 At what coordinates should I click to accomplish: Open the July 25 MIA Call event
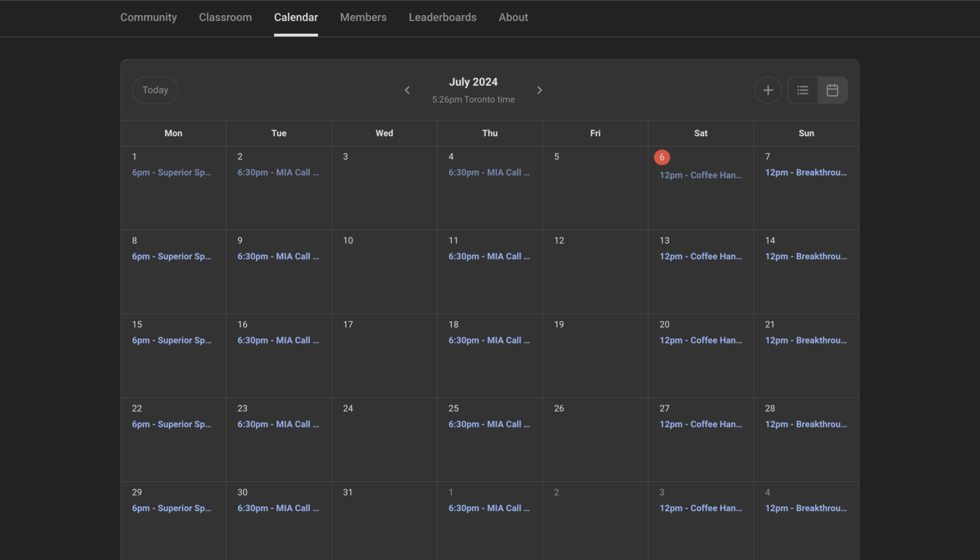click(489, 425)
